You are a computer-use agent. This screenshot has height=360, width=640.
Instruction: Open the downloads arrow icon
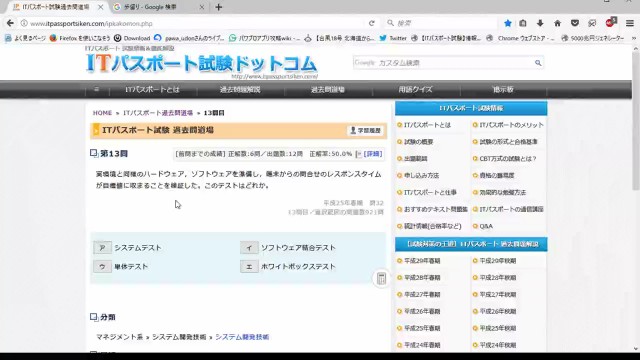tap(540, 23)
